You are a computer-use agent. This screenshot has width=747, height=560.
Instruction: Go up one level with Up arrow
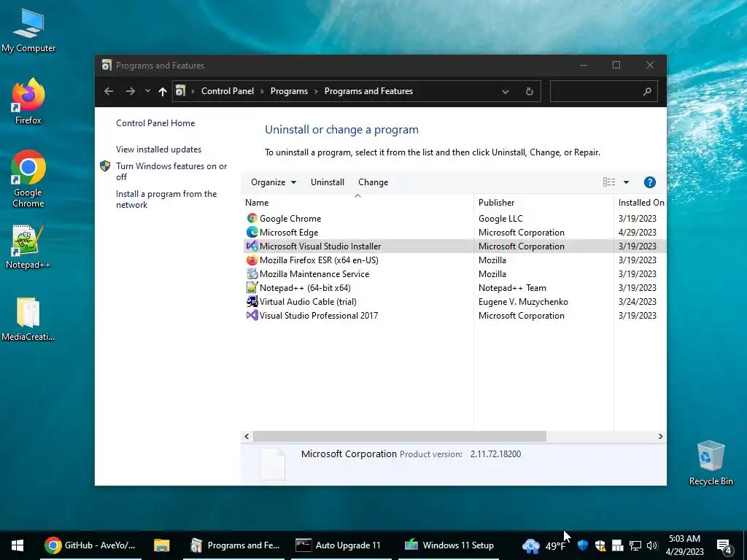pos(163,91)
